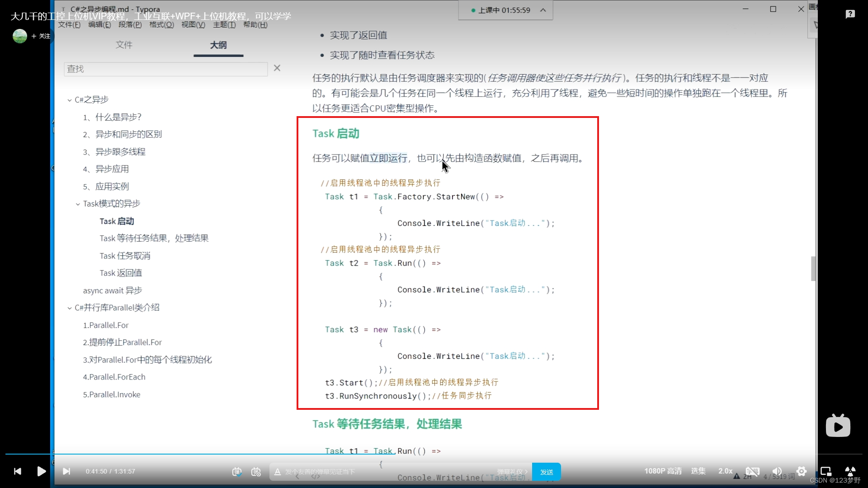Click t3.RunSynchronously() code line
This screenshot has width=868, height=488.
(x=408, y=396)
